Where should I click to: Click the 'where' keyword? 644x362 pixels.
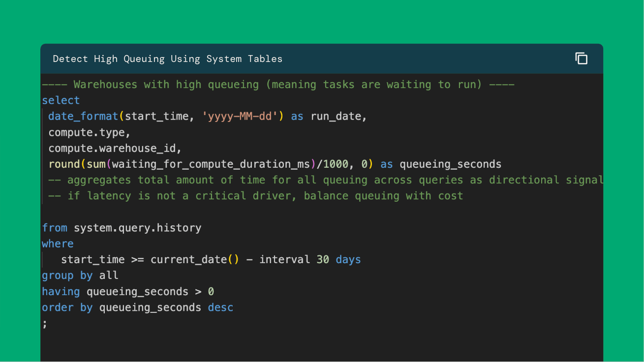click(58, 244)
